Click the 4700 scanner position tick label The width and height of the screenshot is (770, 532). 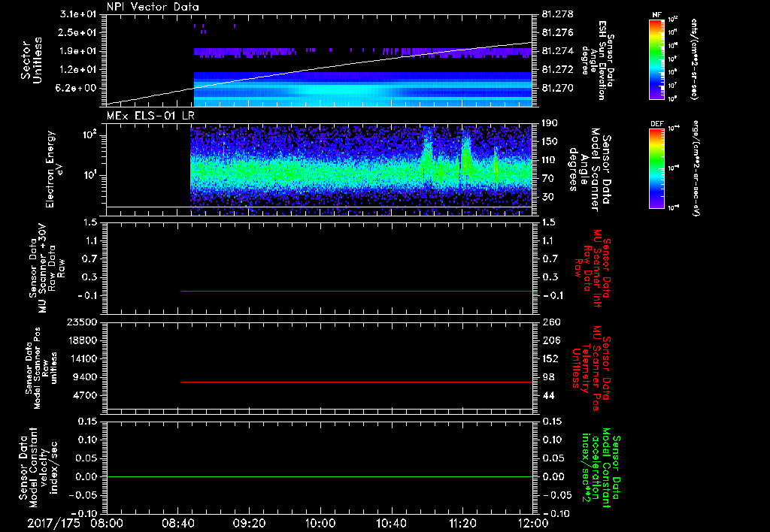click(84, 395)
